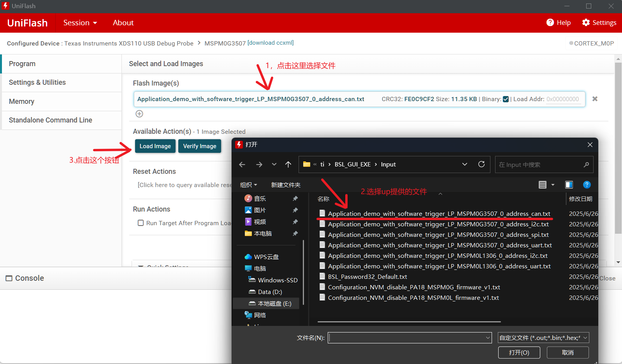Click the Verify Image button
Screen dimensions: 622x364
point(200,146)
